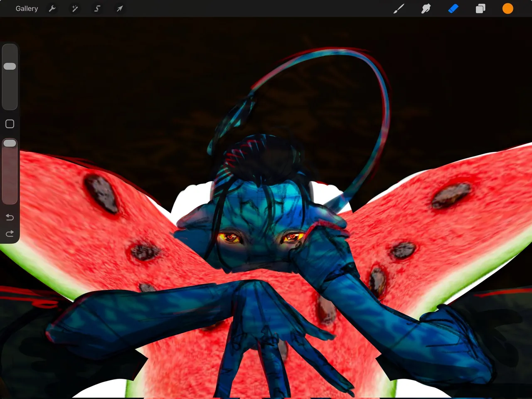
Task: Tap the square Modify button in sidebar
Action: point(10,124)
